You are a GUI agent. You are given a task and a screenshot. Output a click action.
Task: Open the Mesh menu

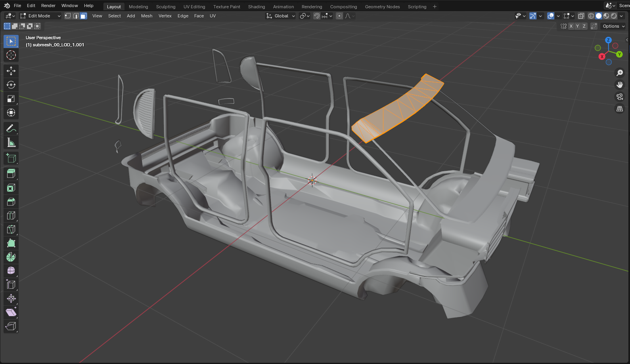[x=147, y=16]
